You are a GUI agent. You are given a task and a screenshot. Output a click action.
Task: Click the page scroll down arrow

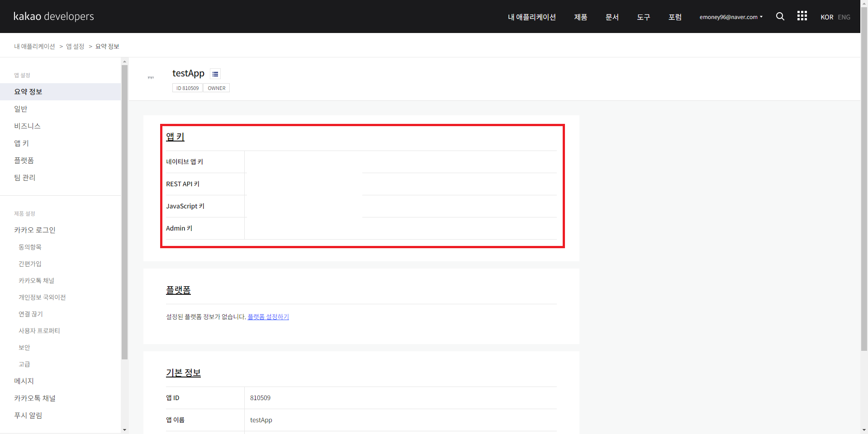(x=864, y=430)
